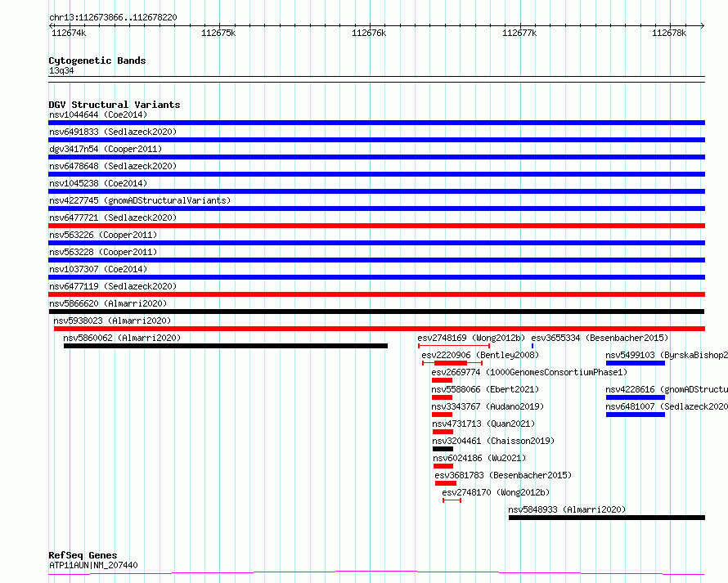
Task: Click the esv2748169 thin red interval glyph
Action: [454, 346]
